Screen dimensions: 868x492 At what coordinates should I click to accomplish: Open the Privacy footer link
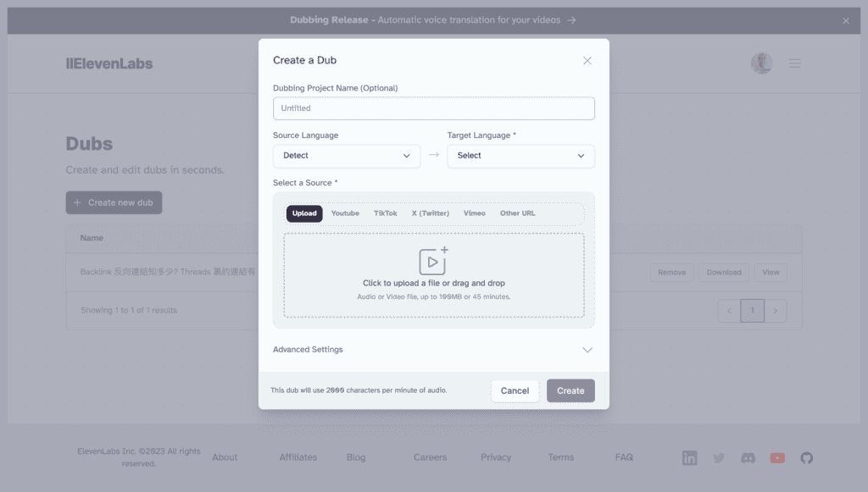[x=496, y=458]
